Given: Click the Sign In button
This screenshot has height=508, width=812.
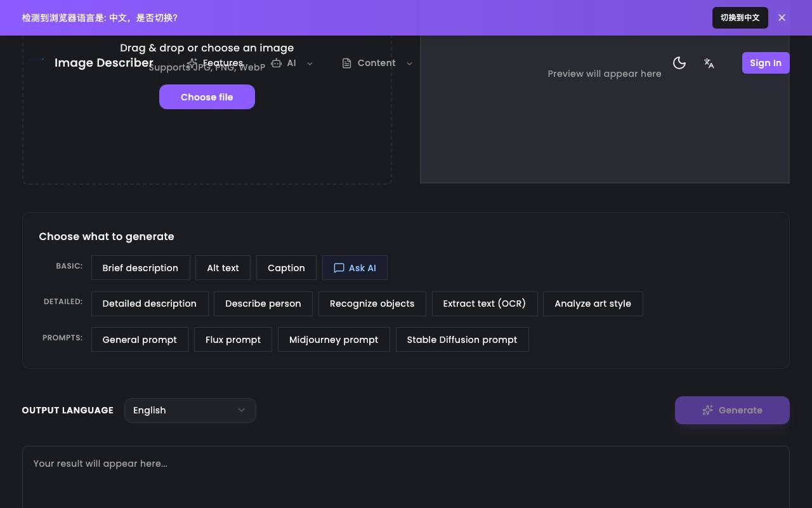Looking at the screenshot, I should tap(766, 63).
